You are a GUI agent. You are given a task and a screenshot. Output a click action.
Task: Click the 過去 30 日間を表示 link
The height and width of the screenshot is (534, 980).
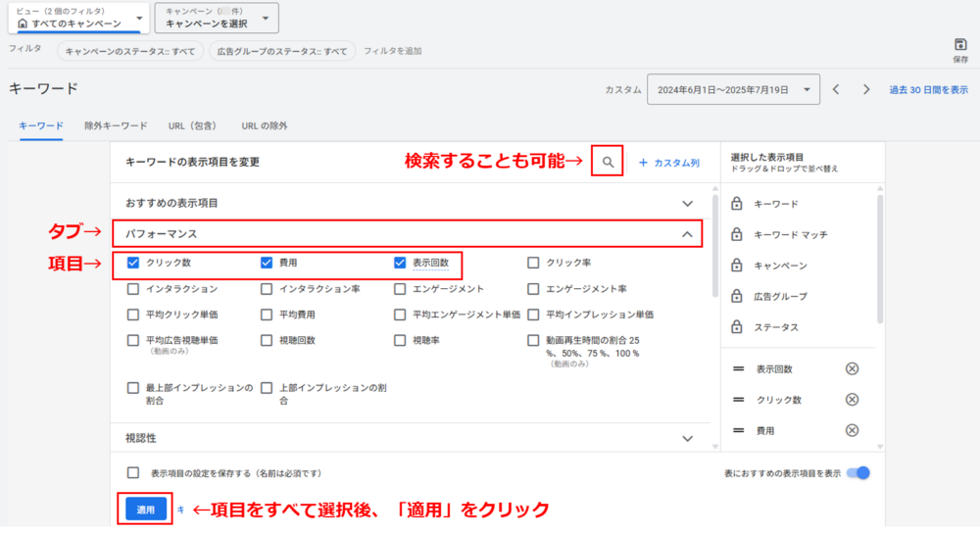coord(928,89)
